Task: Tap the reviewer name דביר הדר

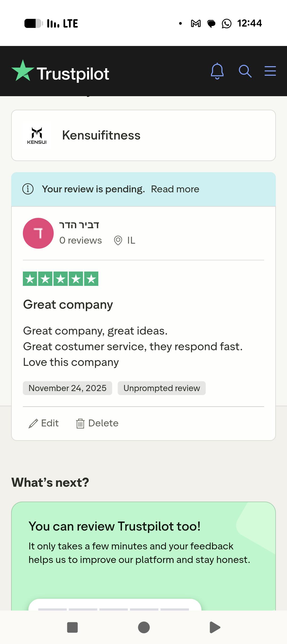Action: (x=79, y=225)
